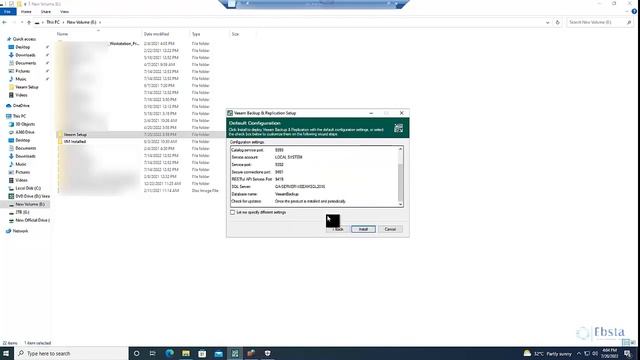Click the network icon in system tray

point(587,353)
